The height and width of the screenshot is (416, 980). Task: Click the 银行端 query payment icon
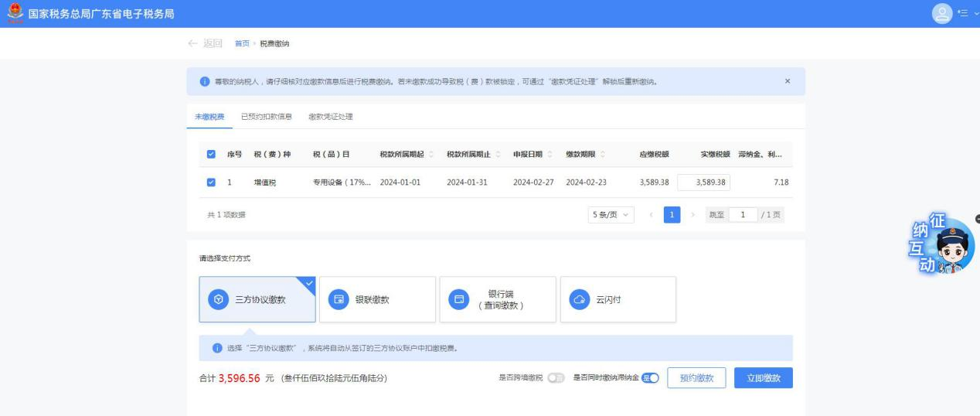459,300
